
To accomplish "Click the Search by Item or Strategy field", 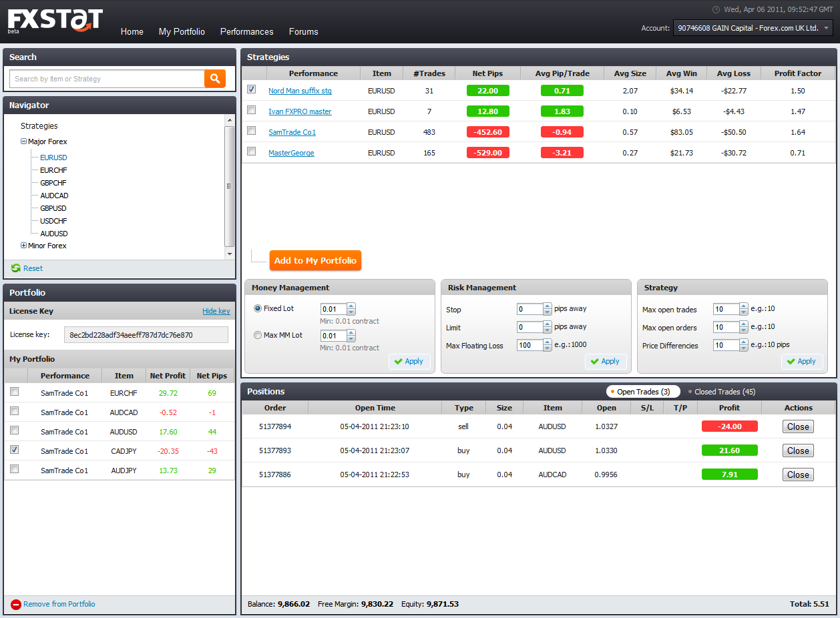I will (107, 79).
